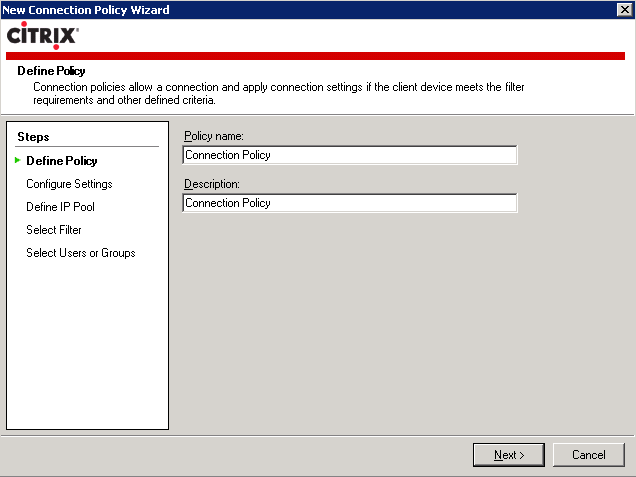
Task: Click the Policy name label
Action: point(214,136)
